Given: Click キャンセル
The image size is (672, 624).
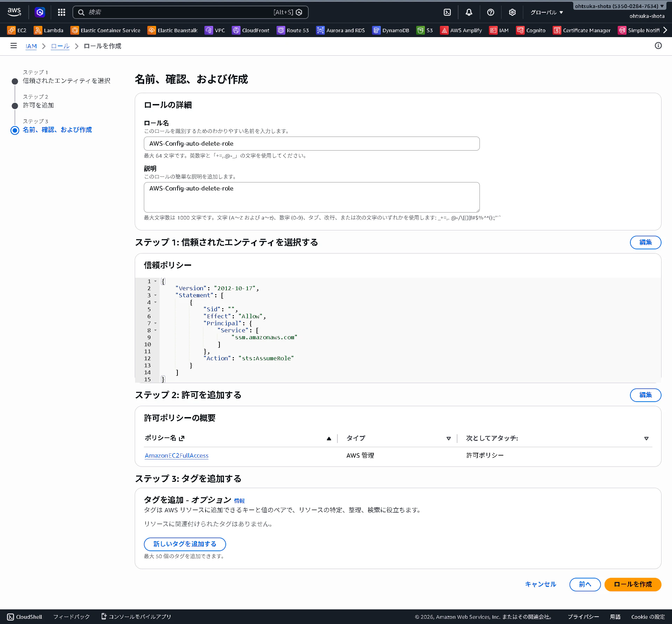Looking at the screenshot, I should point(541,584).
